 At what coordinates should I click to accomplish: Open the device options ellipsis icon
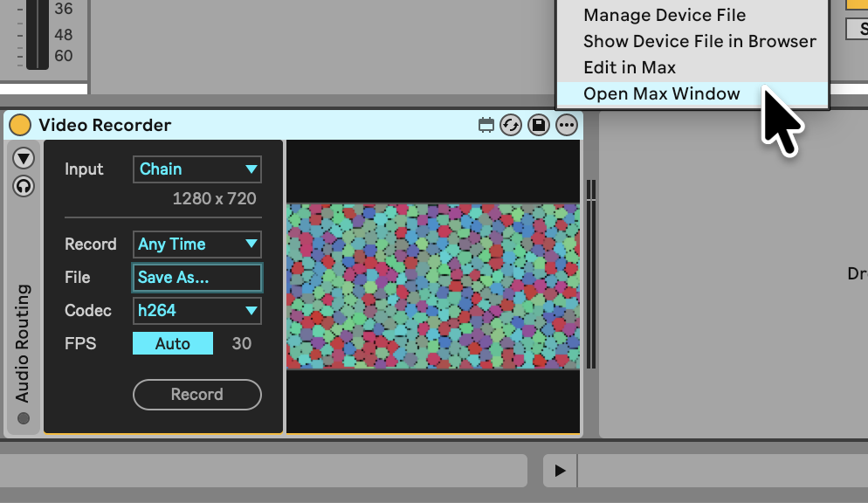(567, 126)
